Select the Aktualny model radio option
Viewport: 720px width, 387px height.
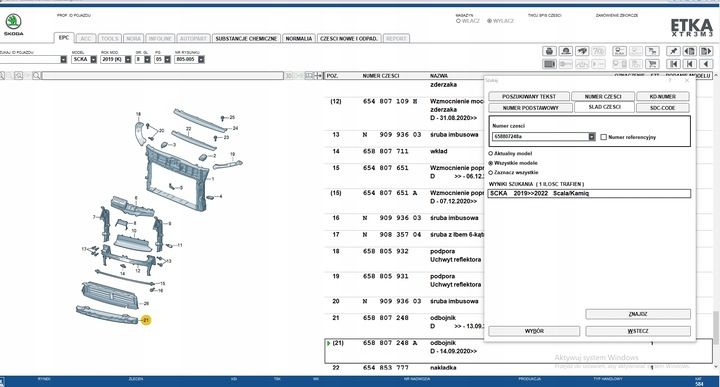(491, 153)
